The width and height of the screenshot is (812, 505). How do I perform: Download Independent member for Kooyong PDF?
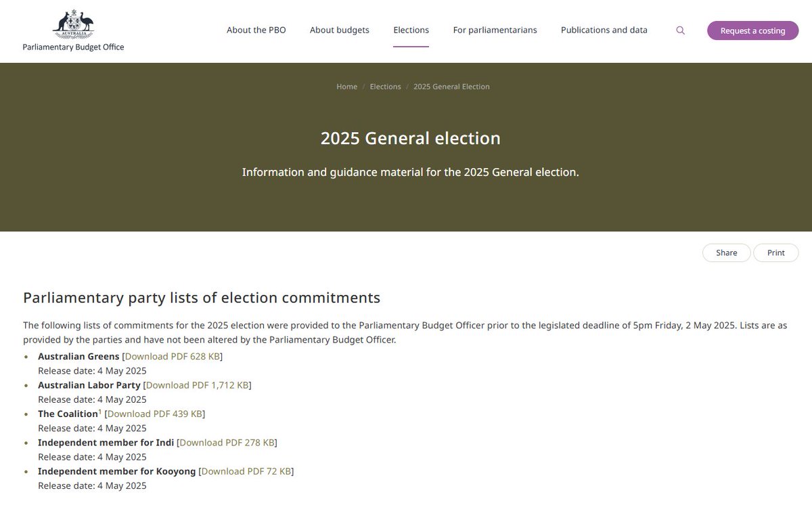pyautogui.click(x=246, y=471)
